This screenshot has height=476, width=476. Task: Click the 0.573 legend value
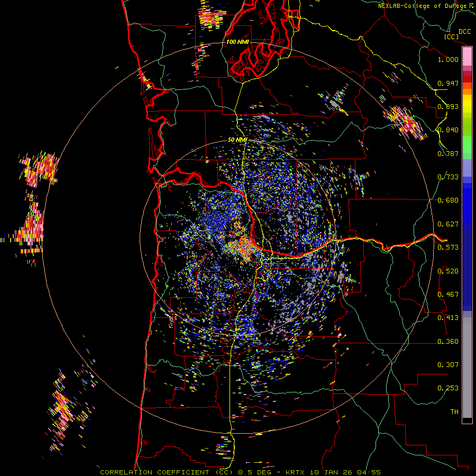point(448,248)
